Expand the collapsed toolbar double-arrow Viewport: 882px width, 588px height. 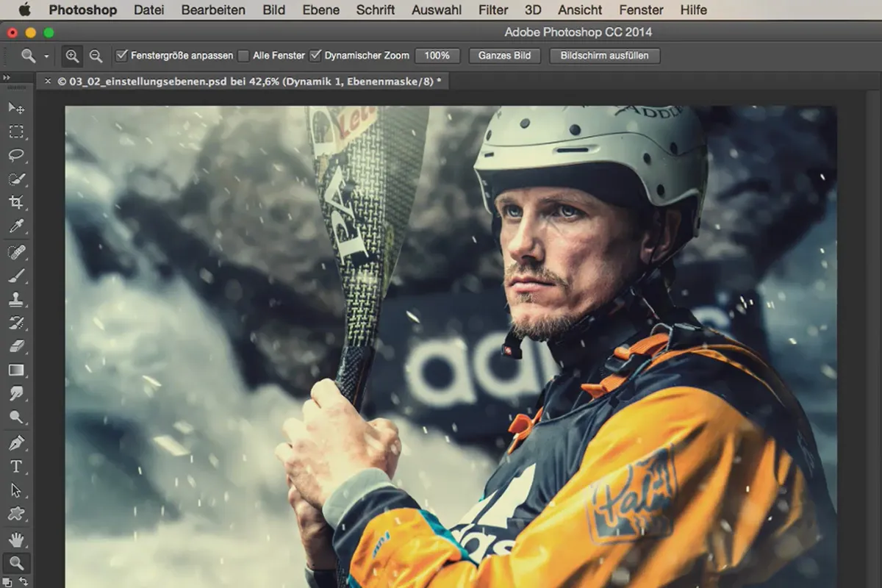pos(7,78)
